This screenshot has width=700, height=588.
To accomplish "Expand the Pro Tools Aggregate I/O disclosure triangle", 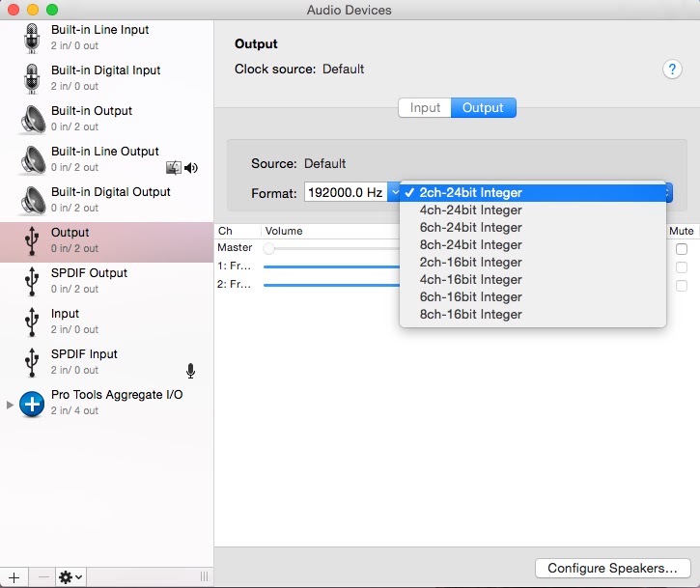I will coord(10,405).
